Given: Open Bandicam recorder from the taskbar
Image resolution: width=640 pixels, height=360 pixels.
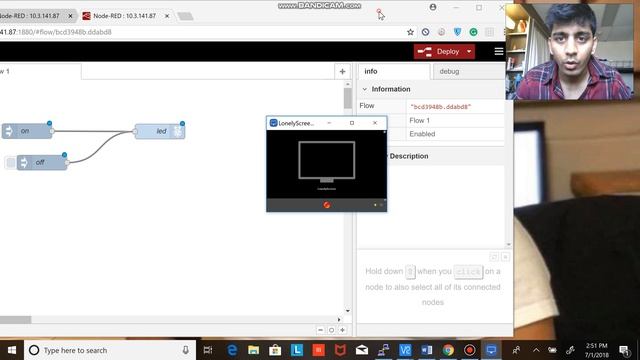Looking at the screenshot, I should click(470, 350).
